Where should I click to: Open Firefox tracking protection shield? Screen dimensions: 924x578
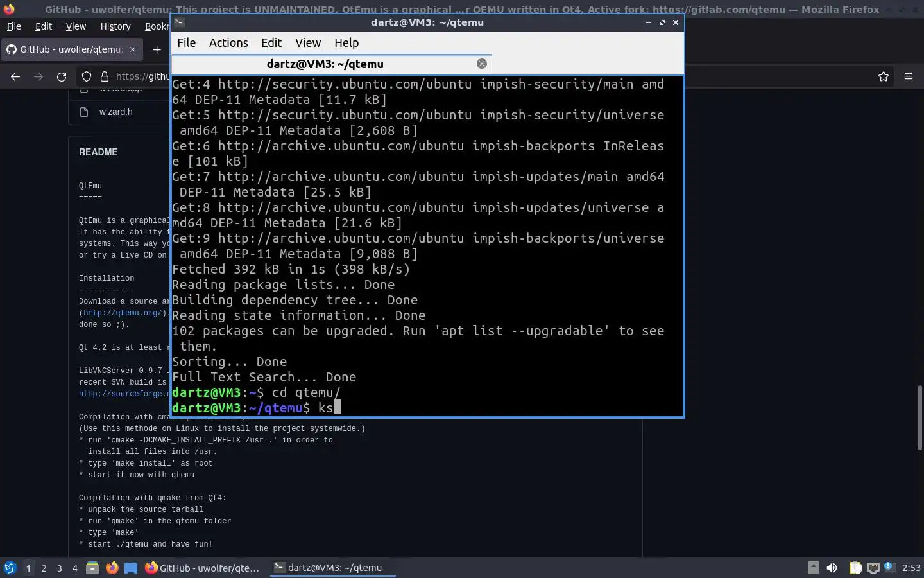point(87,76)
